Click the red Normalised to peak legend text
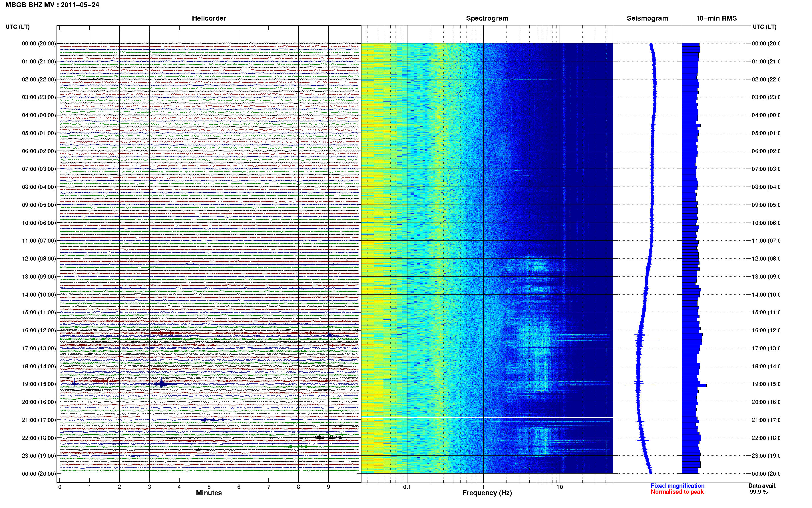Image resolution: width=812 pixels, height=508 pixels. point(677,492)
